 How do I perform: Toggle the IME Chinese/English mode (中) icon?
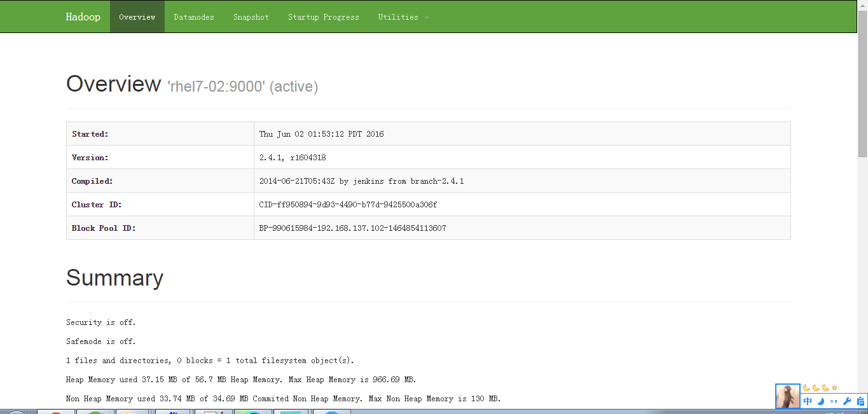click(808, 401)
